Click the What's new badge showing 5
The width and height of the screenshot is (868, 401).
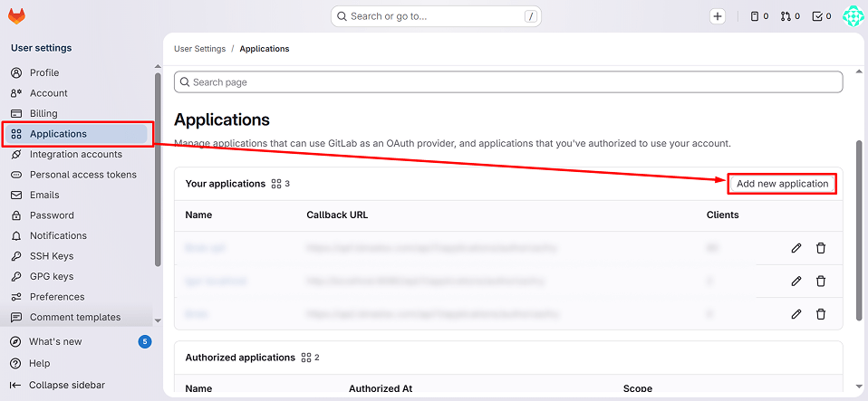click(x=144, y=342)
